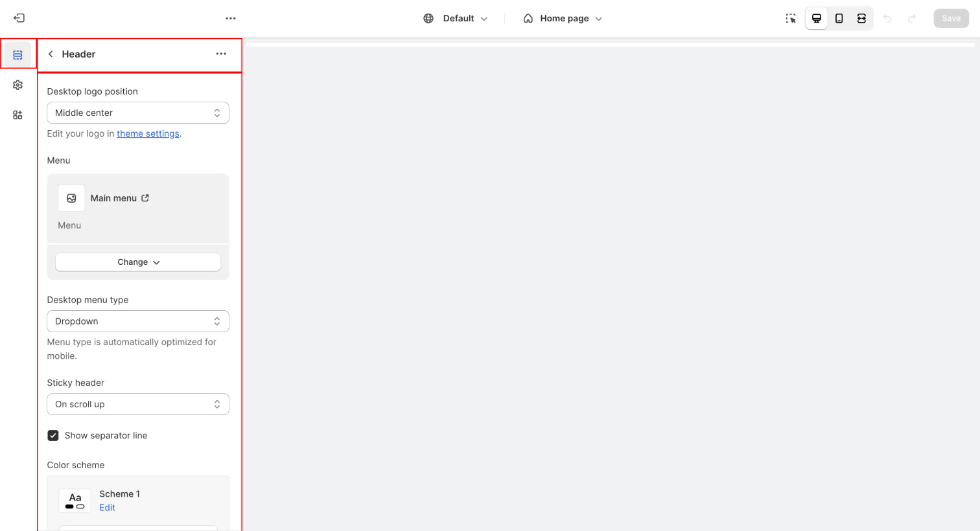Expand the Home page selector
Viewport: 980px width, 531px height.
(563, 18)
